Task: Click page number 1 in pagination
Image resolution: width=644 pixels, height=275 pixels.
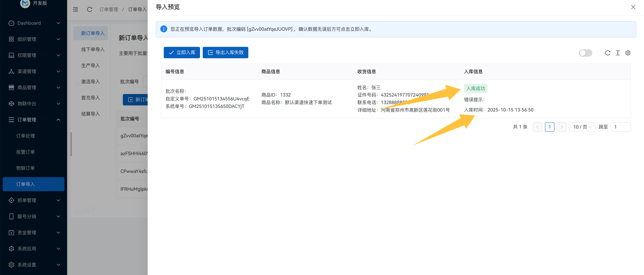Action: (x=550, y=127)
